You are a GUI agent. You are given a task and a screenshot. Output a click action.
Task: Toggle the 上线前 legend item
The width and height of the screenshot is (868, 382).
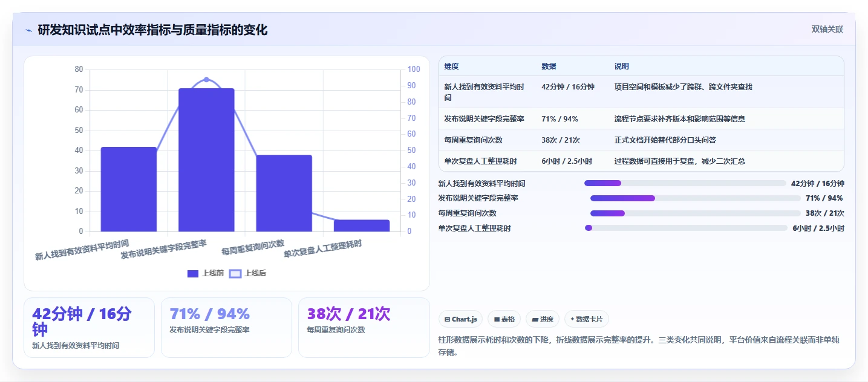pos(206,273)
